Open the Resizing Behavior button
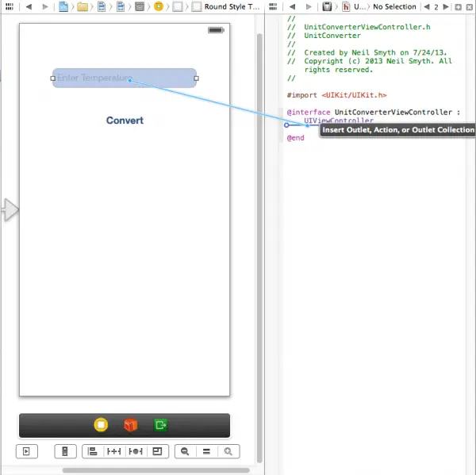 pyautogui.click(x=157, y=451)
